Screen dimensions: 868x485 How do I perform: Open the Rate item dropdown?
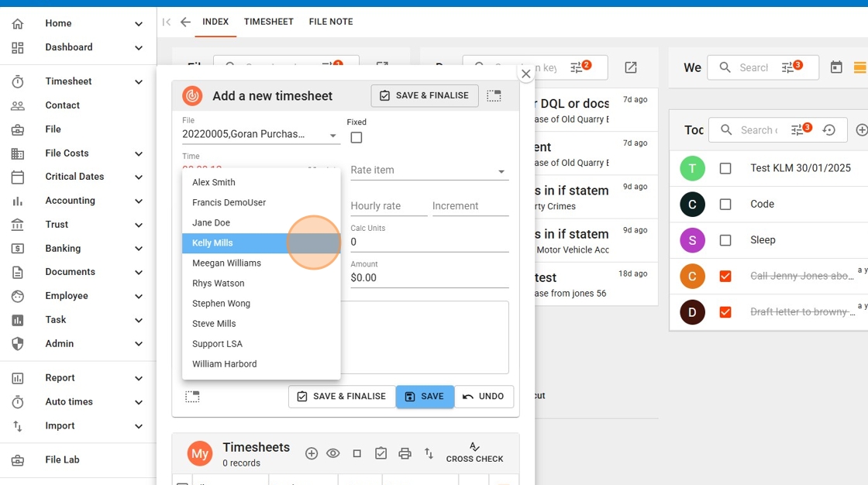[x=429, y=170]
